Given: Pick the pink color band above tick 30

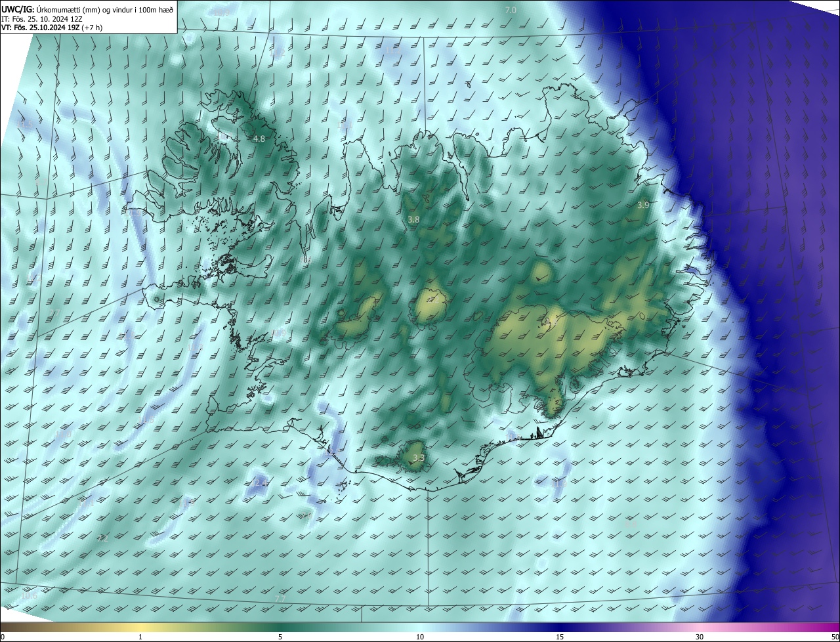Looking at the screenshot, I should coord(700,627).
